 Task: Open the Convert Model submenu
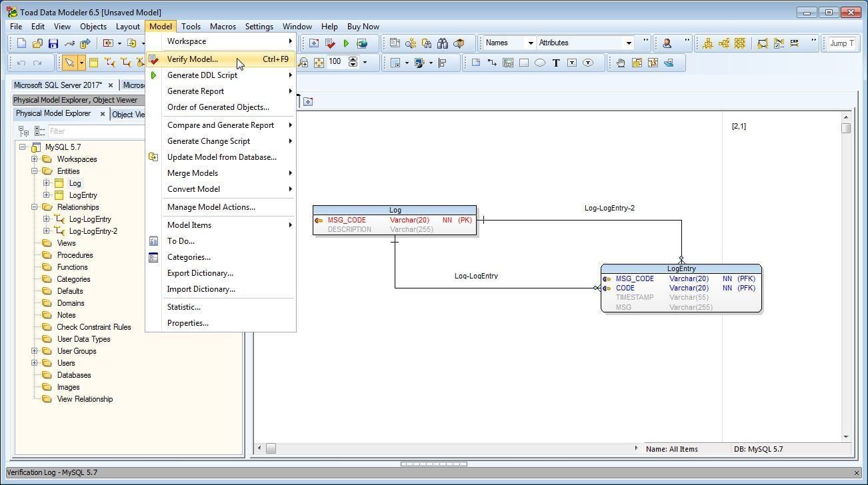pyautogui.click(x=221, y=189)
